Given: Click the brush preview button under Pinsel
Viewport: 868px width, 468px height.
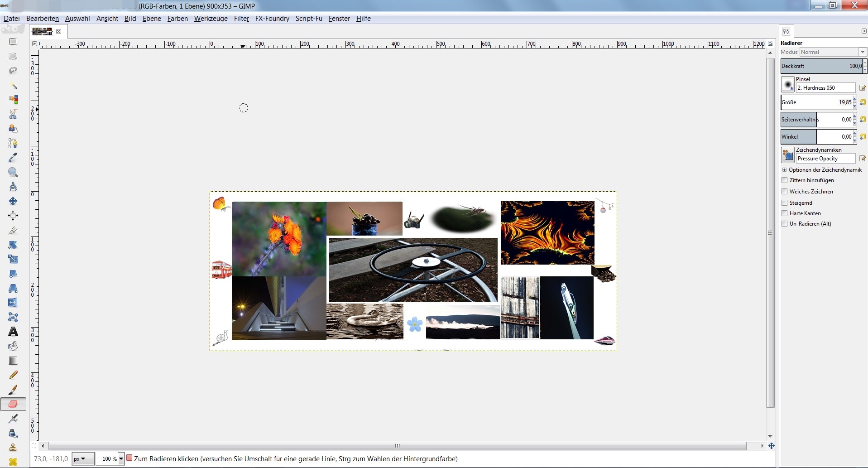Looking at the screenshot, I should pos(788,85).
